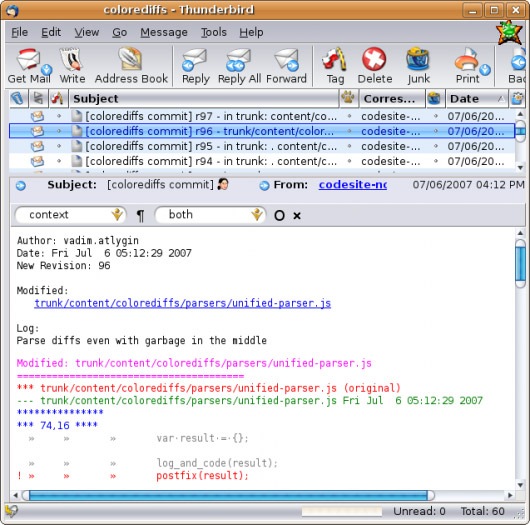530x525 pixels.
Task: Click the status bar online/offline icon
Action: pos(11,511)
